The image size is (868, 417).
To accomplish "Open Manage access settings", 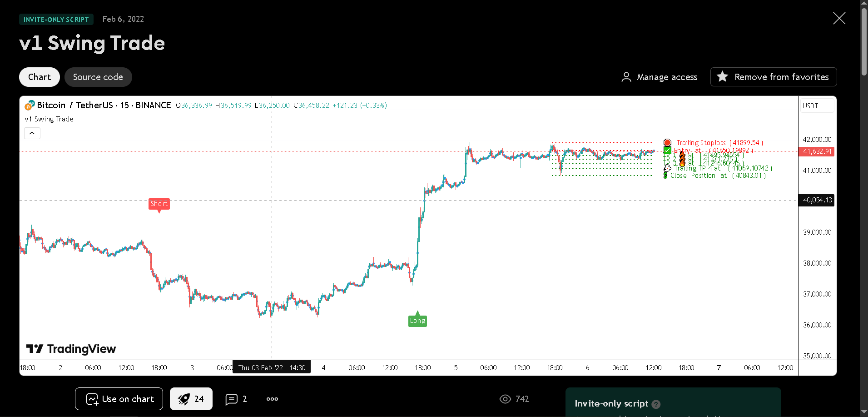I will click(x=660, y=77).
